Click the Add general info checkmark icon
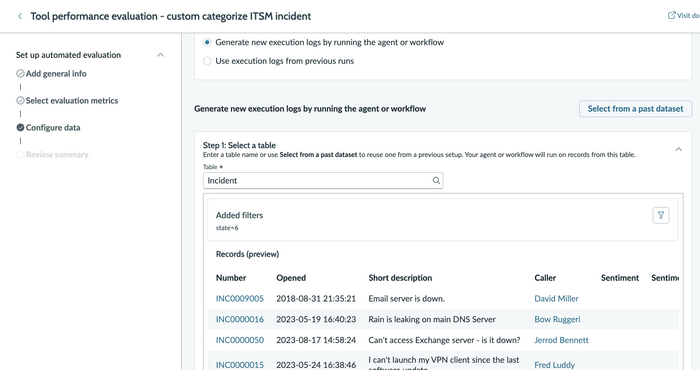700x370 pixels. 20,74
